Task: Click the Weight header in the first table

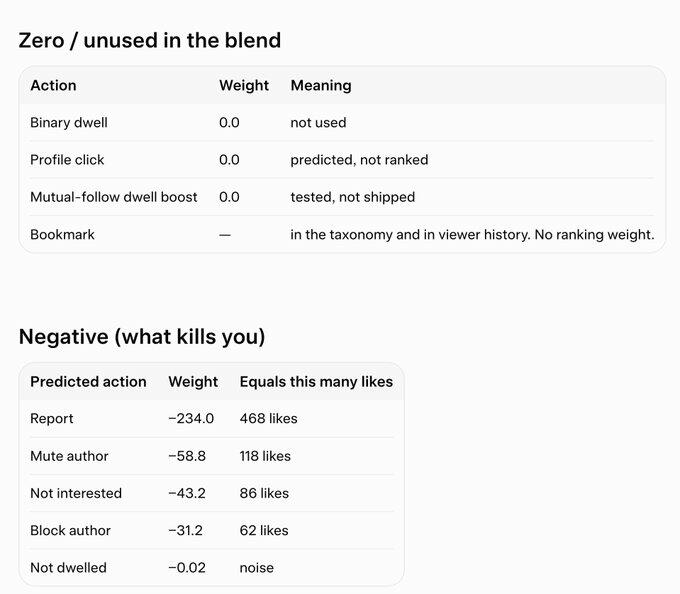Action: point(244,85)
